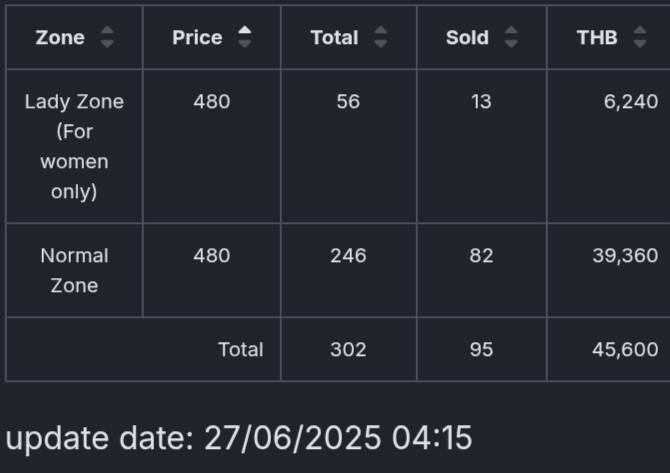The width and height of the screenshot is (670, 473).
Task: Sort by THB column arrows
Action: (640, 37)
